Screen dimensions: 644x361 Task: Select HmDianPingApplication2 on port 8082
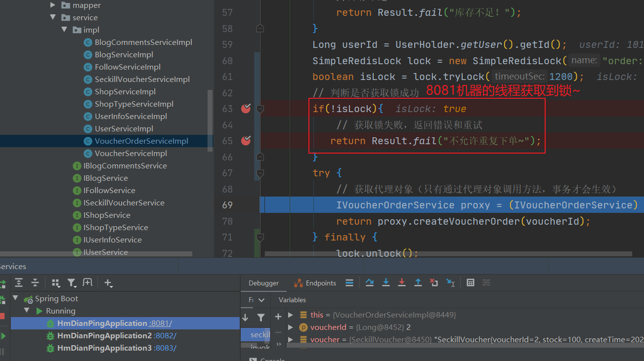click(x=104, y=336)
